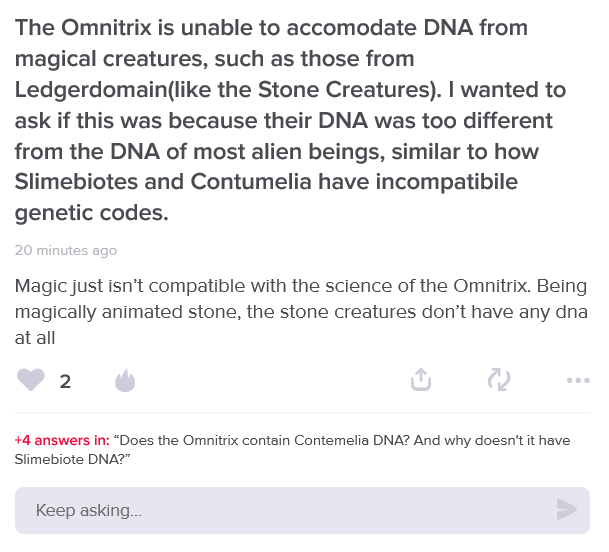This screenshot has width=609, height=552.
Task: Click "at all" at the answer's end
Action: click(35, 338)
